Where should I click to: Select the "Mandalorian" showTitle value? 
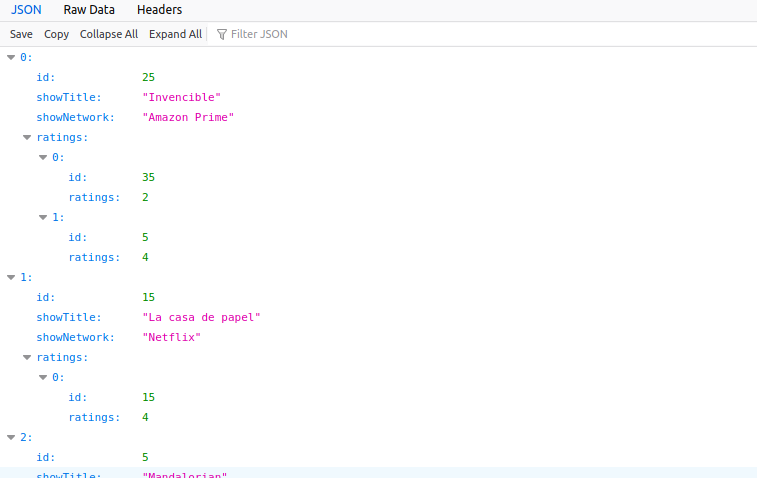click(185, 475)
